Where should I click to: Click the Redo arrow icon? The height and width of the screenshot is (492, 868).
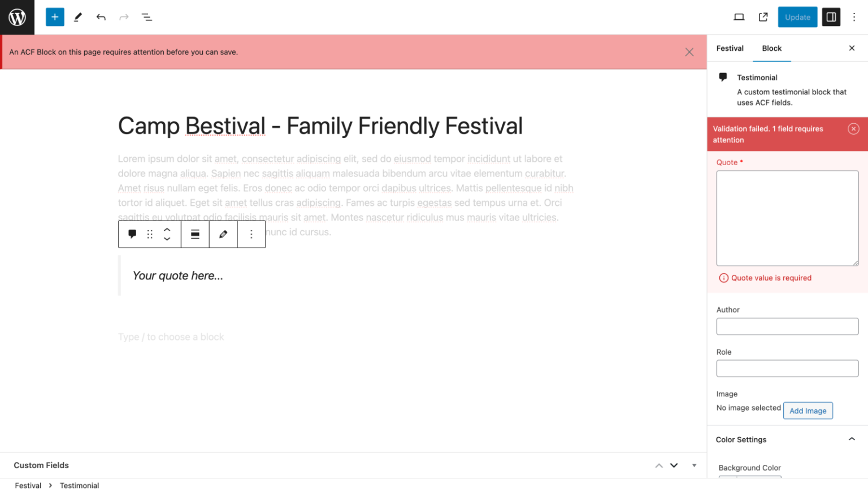click(x=123, y=17)
